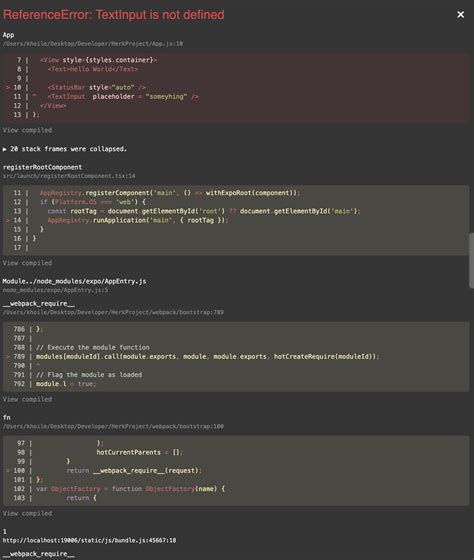Open the App.js:10 file path link
The image size is (474, 560).
click(93, 44)
